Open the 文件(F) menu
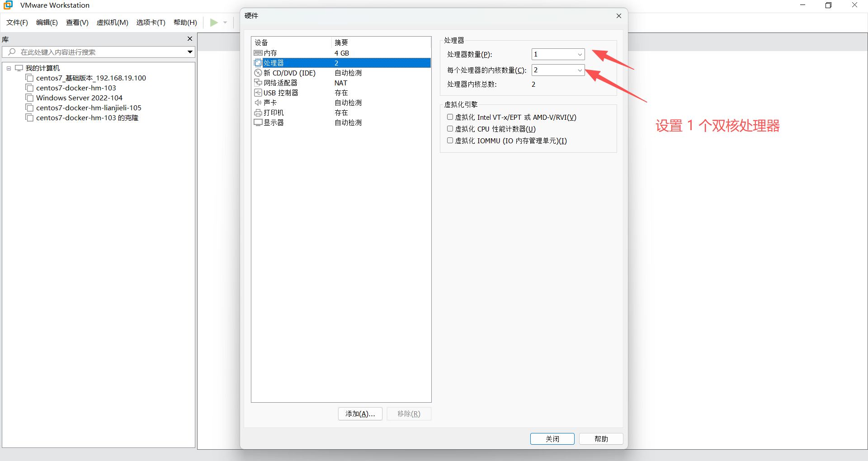The height and width of the screenshot is (461, 868). coord(17,23)
